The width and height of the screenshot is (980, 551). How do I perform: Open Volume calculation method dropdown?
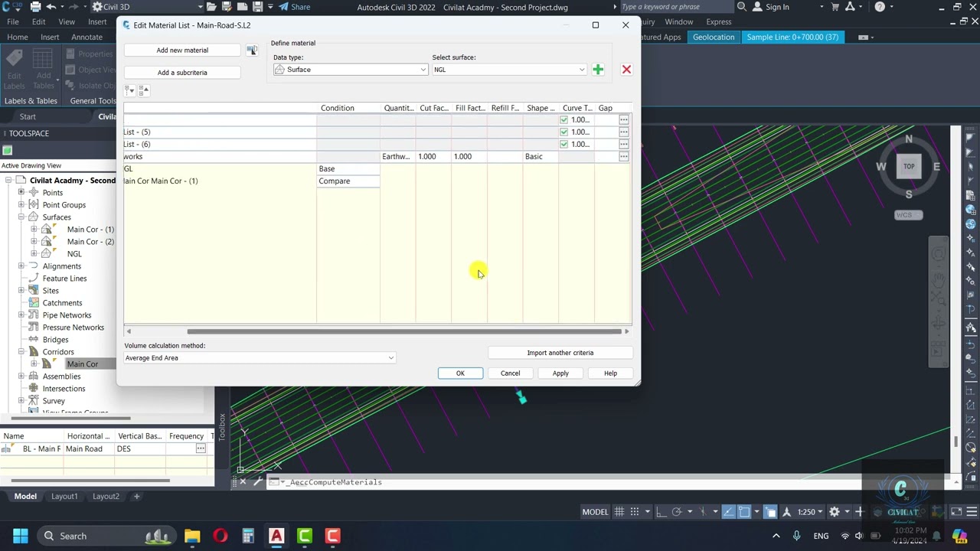click(x=260, y=358)
